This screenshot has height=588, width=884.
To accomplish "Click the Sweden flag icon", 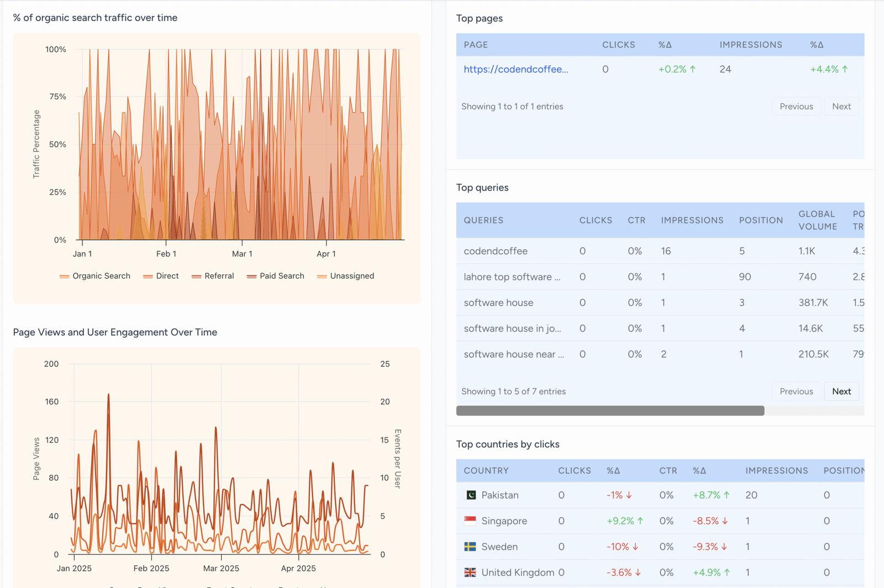I will point(470,547).
